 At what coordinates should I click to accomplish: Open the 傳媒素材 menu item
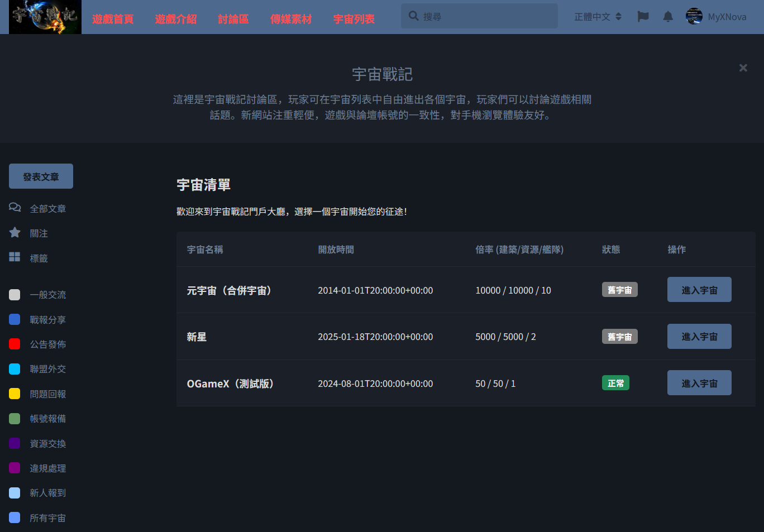point(291,18)
